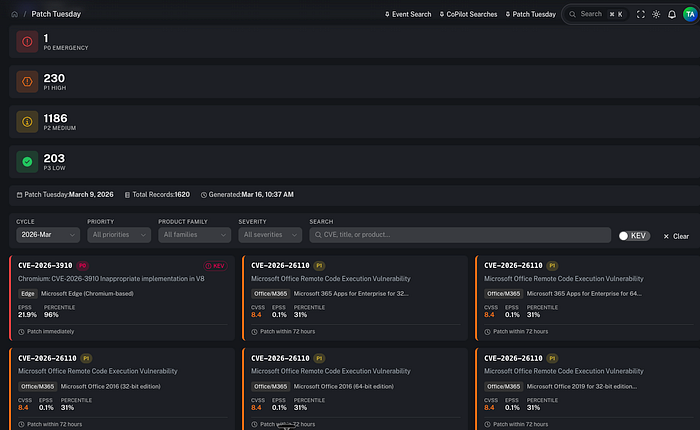Toggle light/dark theme sun icon

click(656, 14)
